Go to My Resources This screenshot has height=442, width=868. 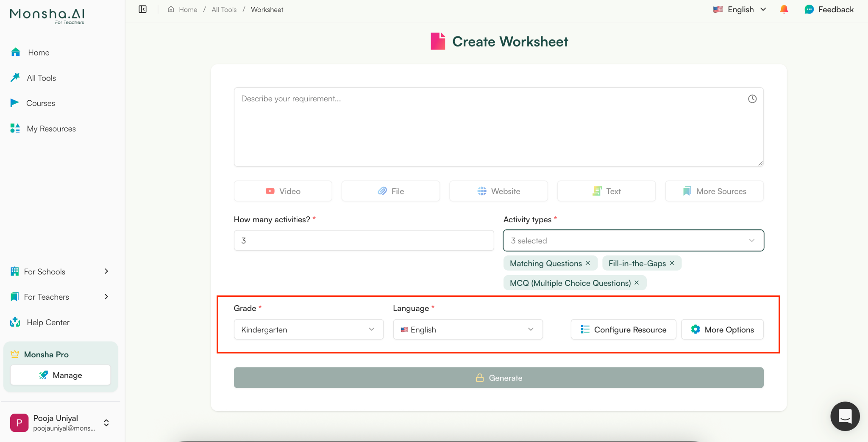coord(51,128)
